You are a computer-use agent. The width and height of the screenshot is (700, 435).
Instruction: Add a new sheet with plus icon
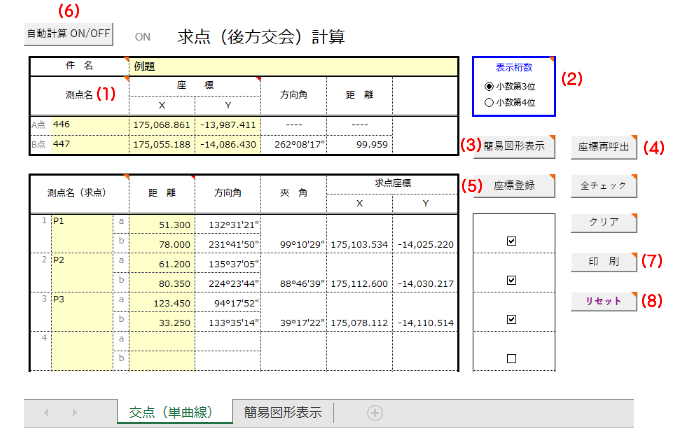pos(375,412)
